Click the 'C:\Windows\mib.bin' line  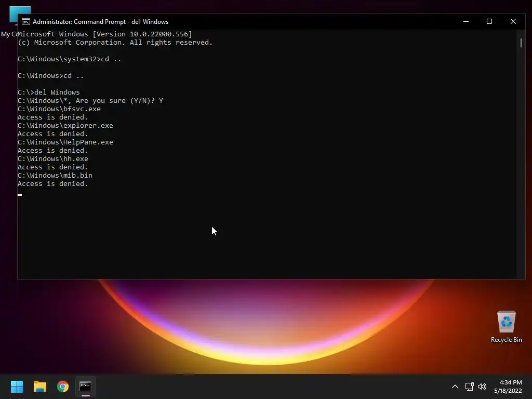(x=55, y=176)
